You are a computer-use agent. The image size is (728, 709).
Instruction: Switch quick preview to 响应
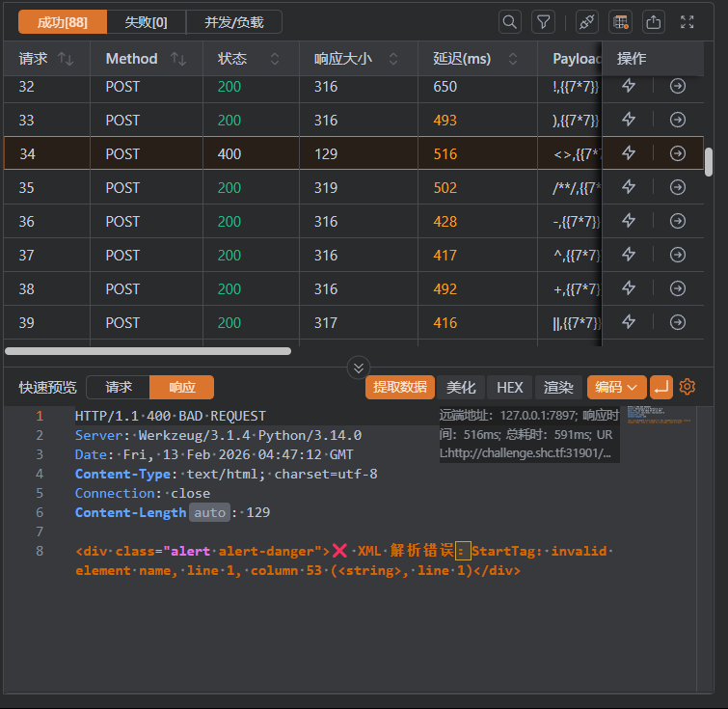(182, 387)
